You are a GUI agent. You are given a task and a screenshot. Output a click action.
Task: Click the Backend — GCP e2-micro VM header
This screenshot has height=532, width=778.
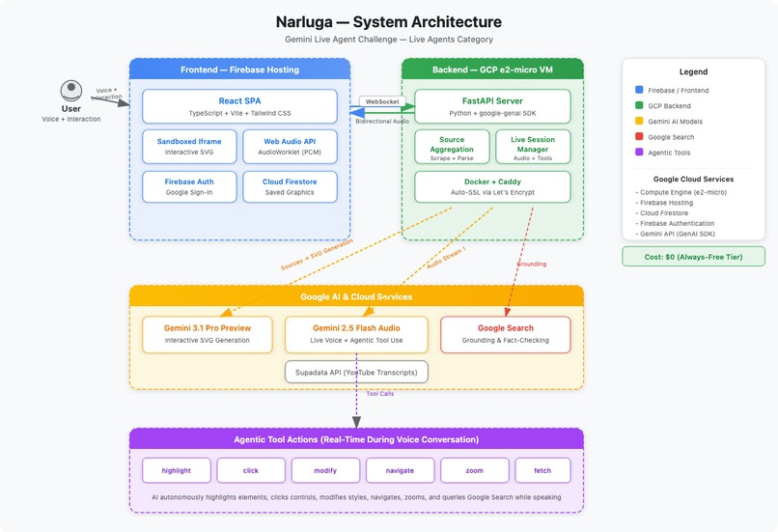[492, 70]
